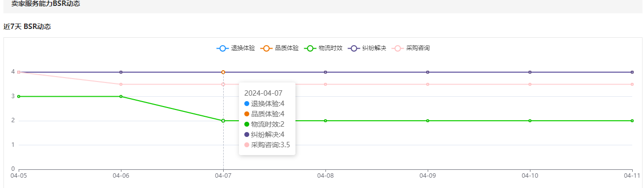Click the y-axis value 2 label
This screenshot has width=644, height=188.
(x=13, y=120)
